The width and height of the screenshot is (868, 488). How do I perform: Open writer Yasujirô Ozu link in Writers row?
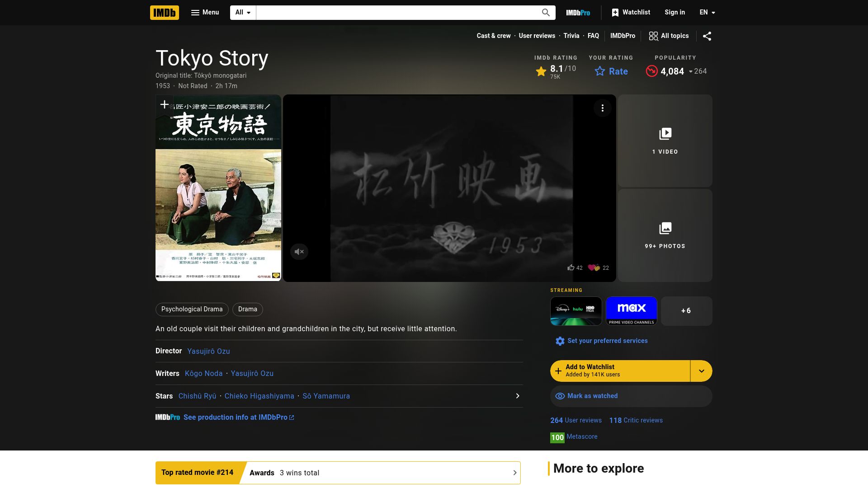tap(252, 374)
